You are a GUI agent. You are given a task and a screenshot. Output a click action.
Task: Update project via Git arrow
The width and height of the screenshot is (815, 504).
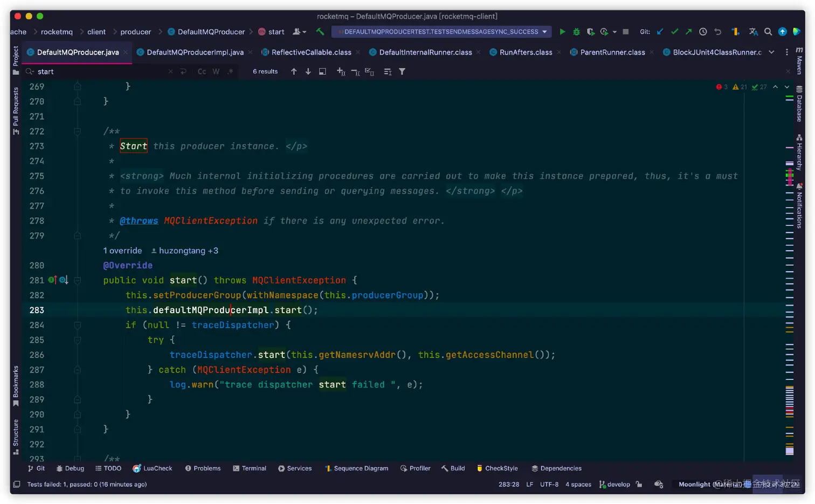click(x=660, y=32)
